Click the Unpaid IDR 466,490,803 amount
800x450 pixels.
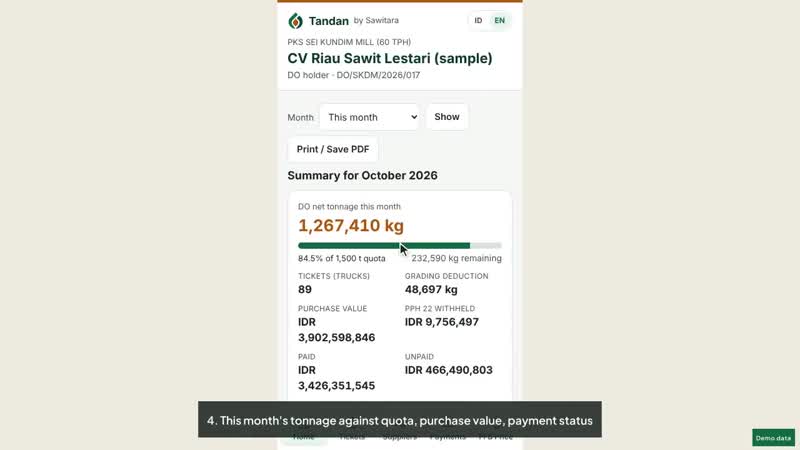pos(448,370)
